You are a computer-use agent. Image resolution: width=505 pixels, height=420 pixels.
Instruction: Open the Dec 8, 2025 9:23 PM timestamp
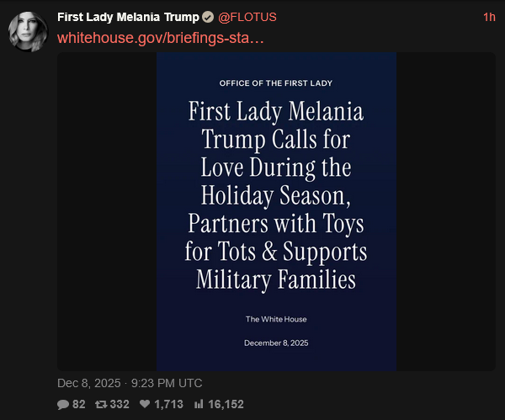click(130, 382)
